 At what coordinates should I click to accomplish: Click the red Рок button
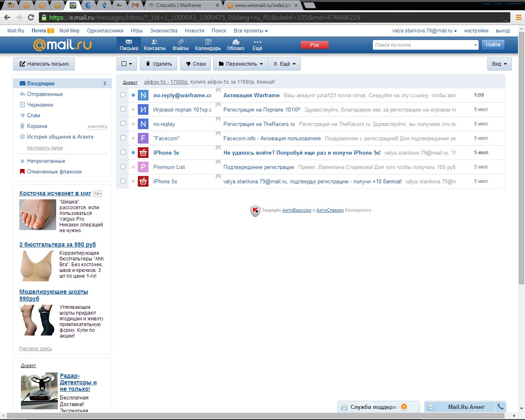click(315, 45)
